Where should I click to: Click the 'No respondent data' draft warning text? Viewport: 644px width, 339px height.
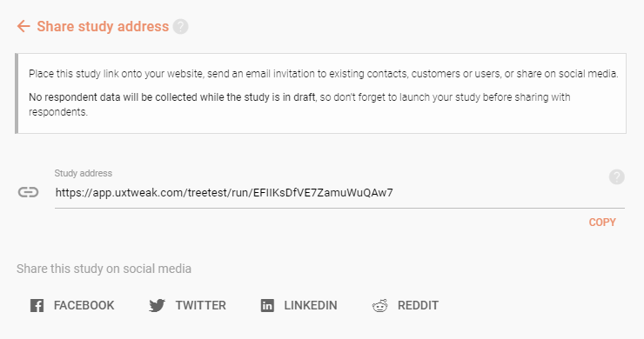pyautogui.click(x=299, y=104)
